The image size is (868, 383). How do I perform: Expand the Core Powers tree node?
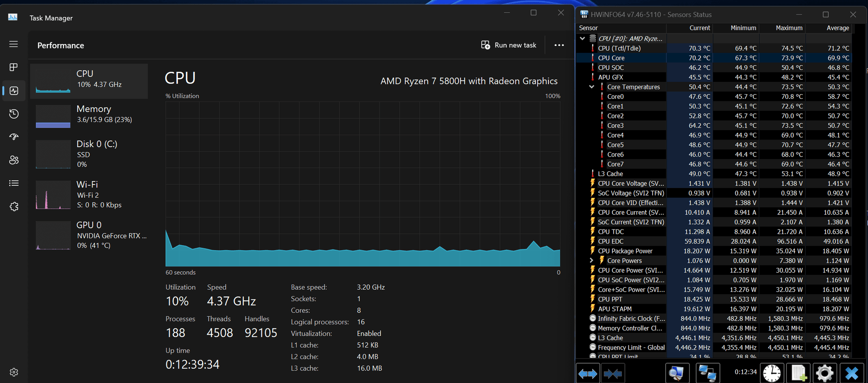pyautogui.click(x=592, y=260)
